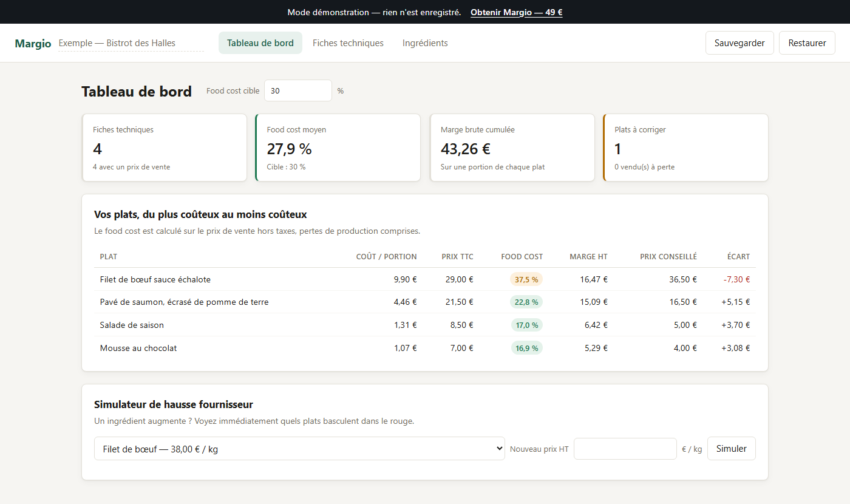Click the Plats à corriger card
The image size is (850, 504).
click(x=685, y=148)
